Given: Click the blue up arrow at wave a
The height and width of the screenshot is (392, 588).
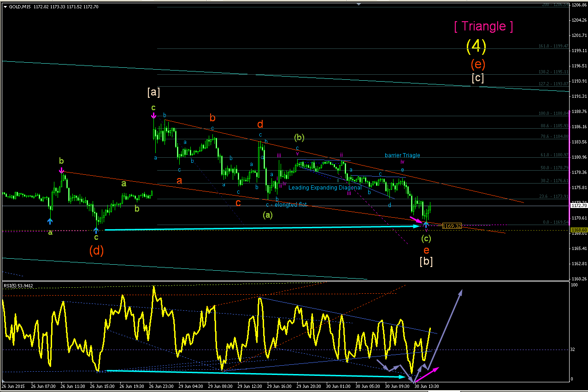Looking at the screenshot, I should tap(50, 221).
